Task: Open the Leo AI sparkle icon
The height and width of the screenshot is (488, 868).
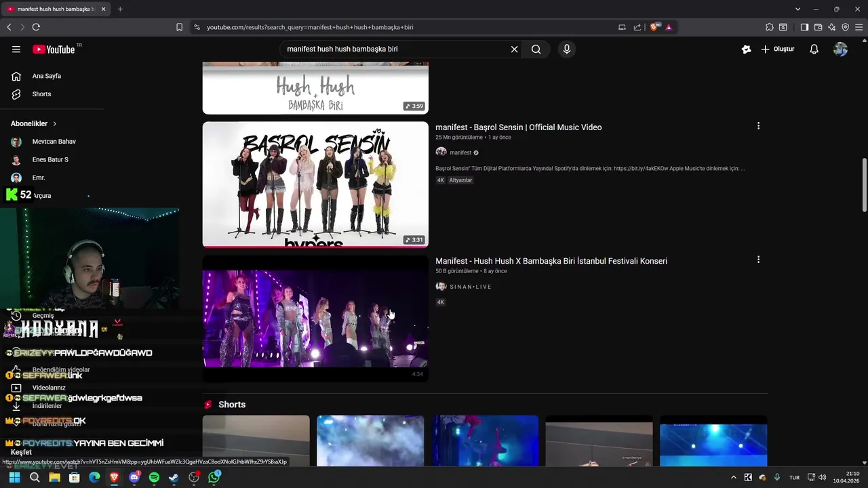Action: coord(831,27)
